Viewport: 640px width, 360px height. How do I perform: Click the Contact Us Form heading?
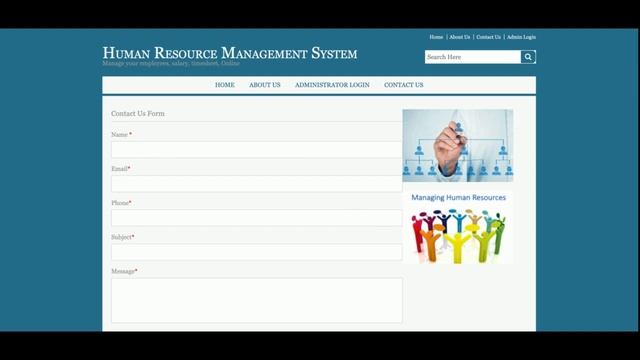[138, 113]
